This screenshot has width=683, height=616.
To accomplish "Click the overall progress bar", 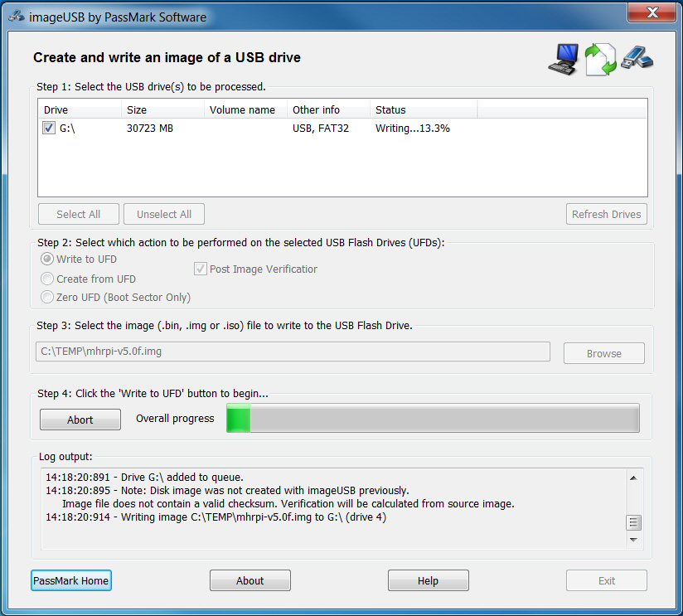I will [x=433, y=419].
